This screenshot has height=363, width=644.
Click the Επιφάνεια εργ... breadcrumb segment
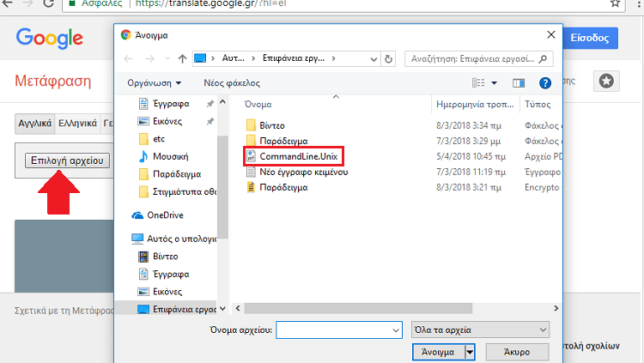294,58
